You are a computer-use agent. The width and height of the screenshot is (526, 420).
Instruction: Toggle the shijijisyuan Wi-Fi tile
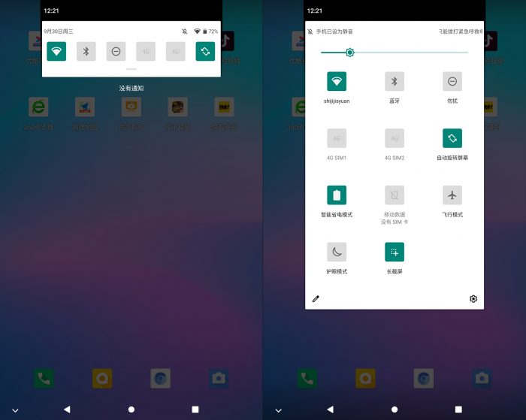click(x=337, y=81)
